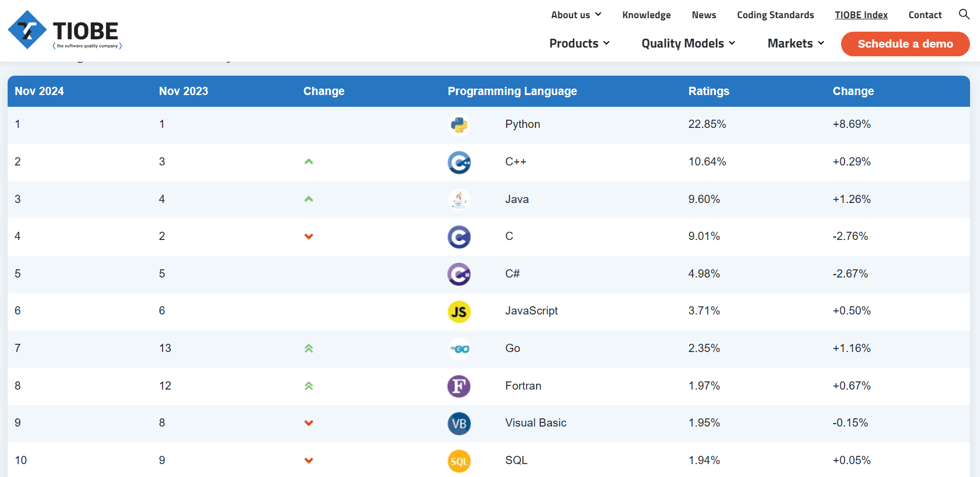Click the Visual Basic language name
980x477 pixels.
pos(535,422)
